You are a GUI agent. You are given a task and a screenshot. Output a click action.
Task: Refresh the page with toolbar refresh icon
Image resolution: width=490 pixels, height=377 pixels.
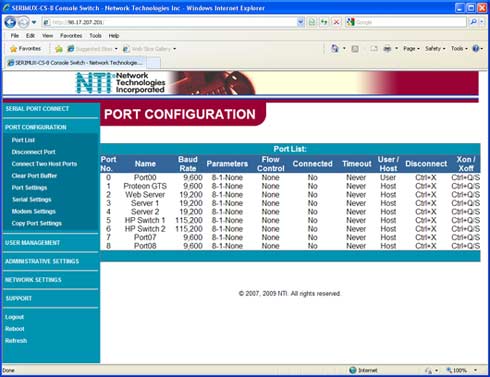pyautogui.click(x=324, y=22)
